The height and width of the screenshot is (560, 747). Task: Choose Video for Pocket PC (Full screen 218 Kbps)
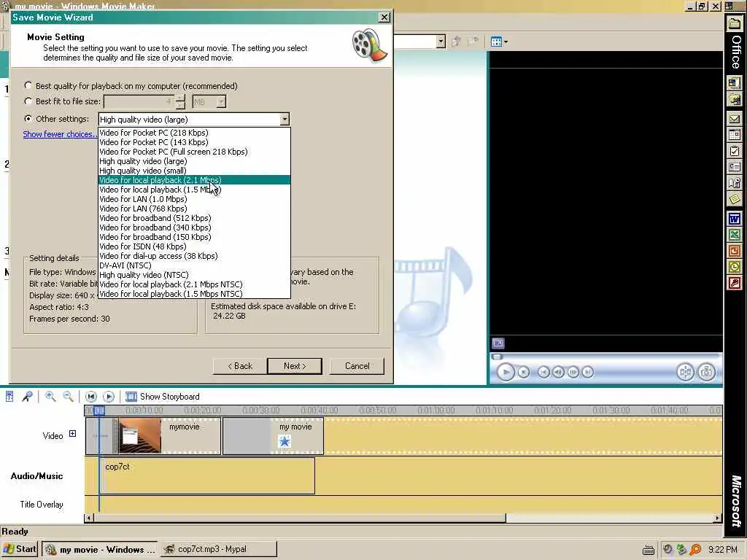tap(194, 152)
